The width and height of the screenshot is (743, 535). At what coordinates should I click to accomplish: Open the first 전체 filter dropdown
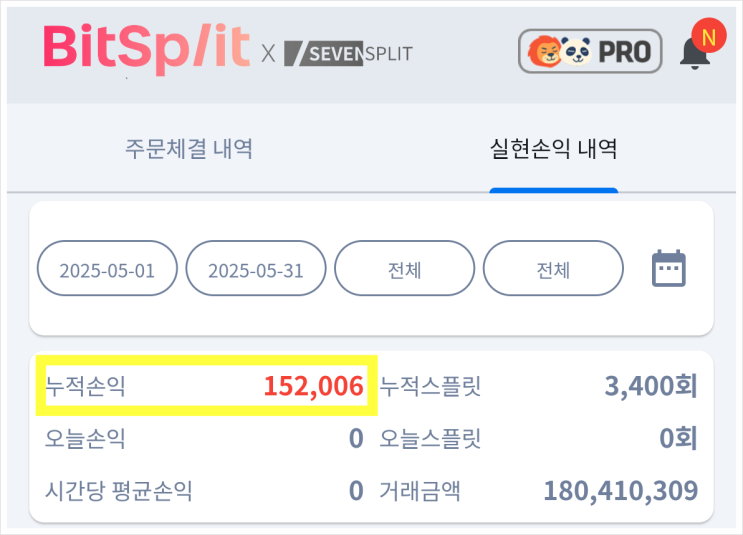click(x=404, y=270)
